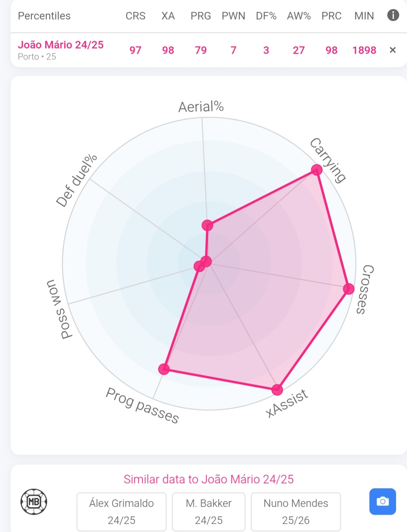The height and width of the screenshot is (532, 407).
Task: Click the Crosses data point on radar
Action: (349, 289)
